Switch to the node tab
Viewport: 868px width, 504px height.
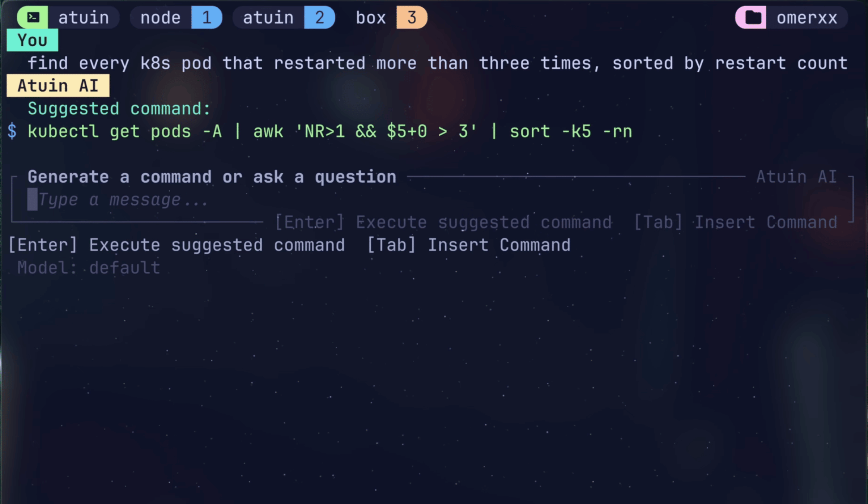[x=161, y=18]
